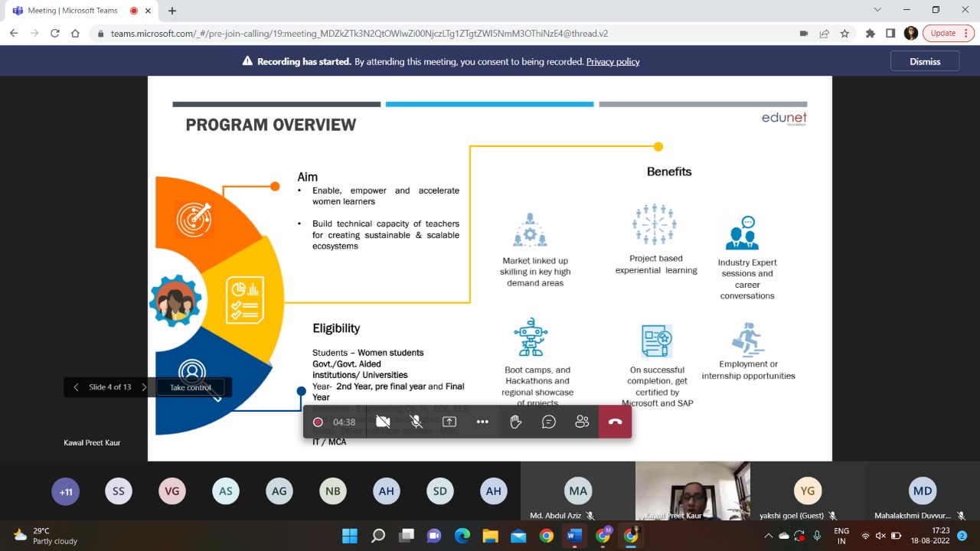Show the +11 additional participants
This screenshot has height=551, width=980.
(x=66, y=491)
